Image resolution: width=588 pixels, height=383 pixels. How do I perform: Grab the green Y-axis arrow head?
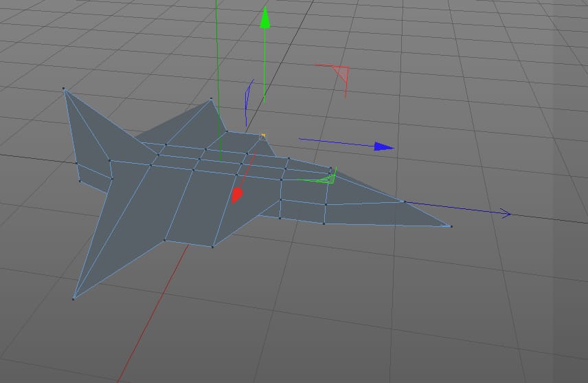point(265,17)
